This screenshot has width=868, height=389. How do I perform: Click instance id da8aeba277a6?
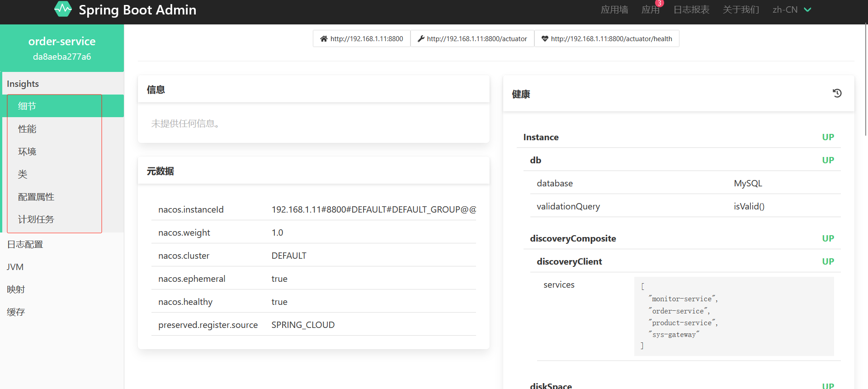62,57
